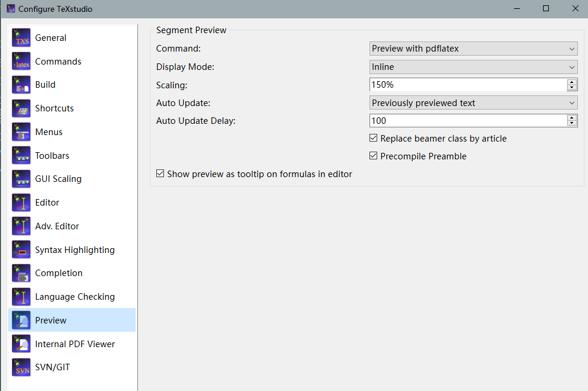Image resolution: width=588 pixels, height=391 pixels.
Task: Click the Internal PDF Viewer icon
Action: 21,344
